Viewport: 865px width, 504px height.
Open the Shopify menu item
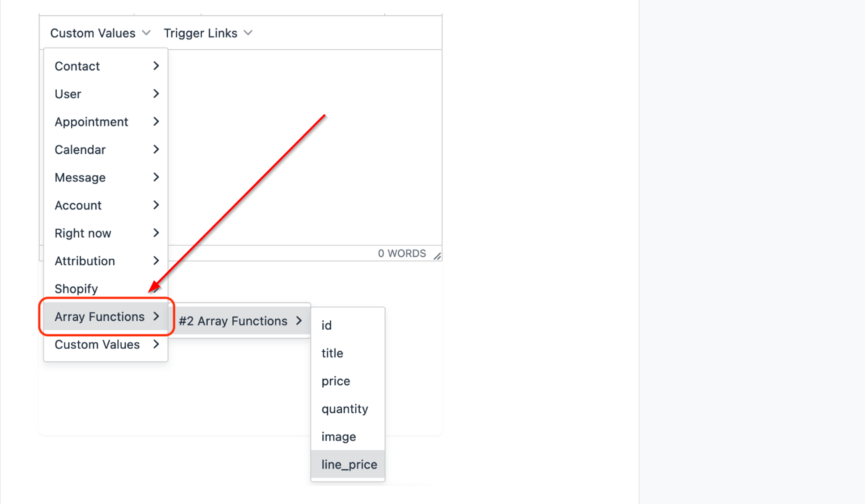click(106, 289)
